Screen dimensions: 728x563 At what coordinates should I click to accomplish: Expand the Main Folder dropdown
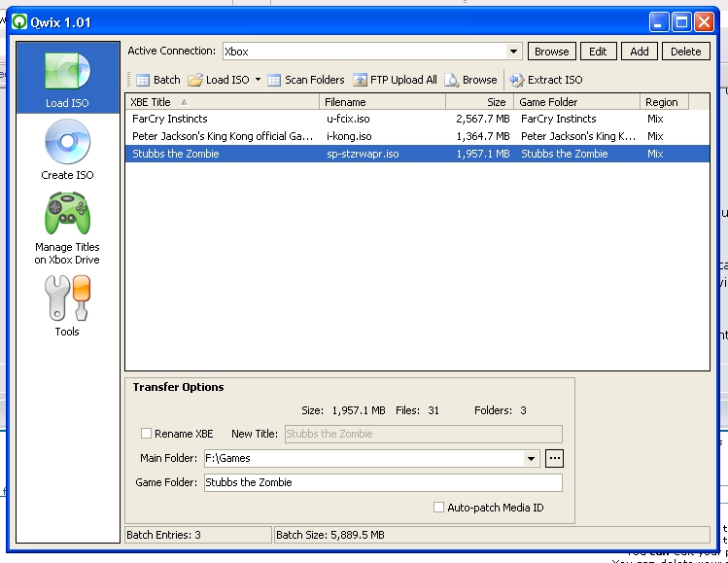531,459
